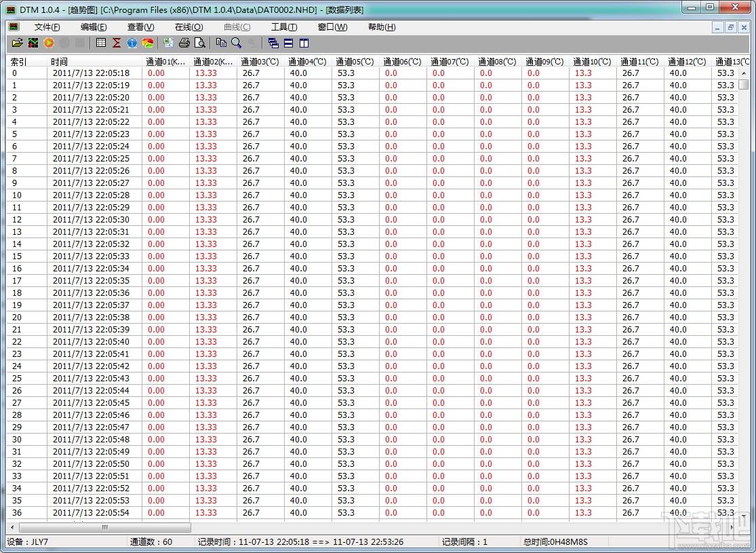
Task: Cascade the child windows icon
Action: 273,43
